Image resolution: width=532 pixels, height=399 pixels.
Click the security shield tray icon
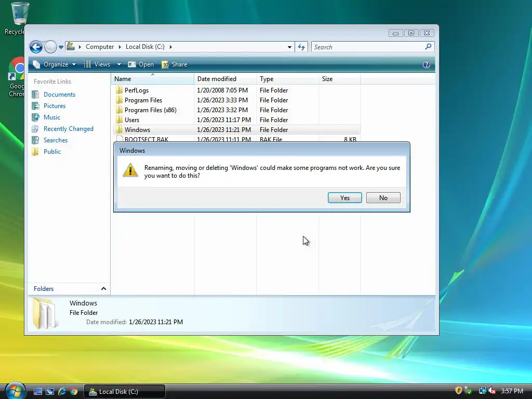click(458, 391)
